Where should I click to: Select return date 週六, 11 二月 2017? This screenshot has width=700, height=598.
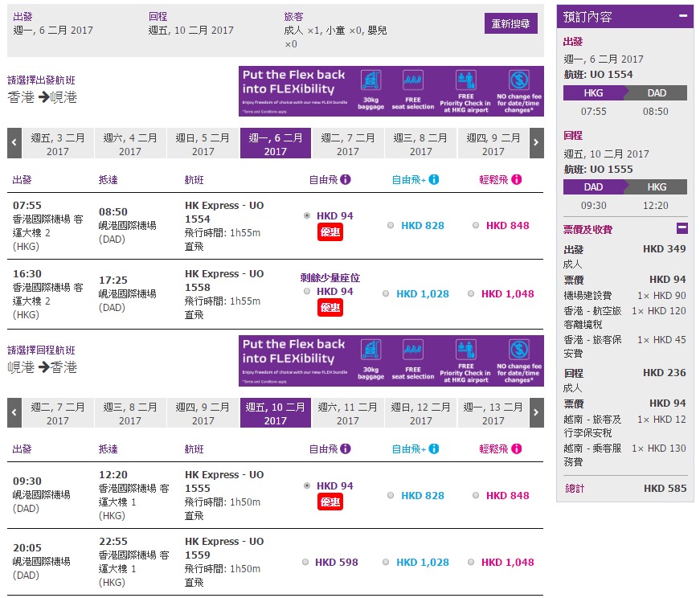coord(348,414)
